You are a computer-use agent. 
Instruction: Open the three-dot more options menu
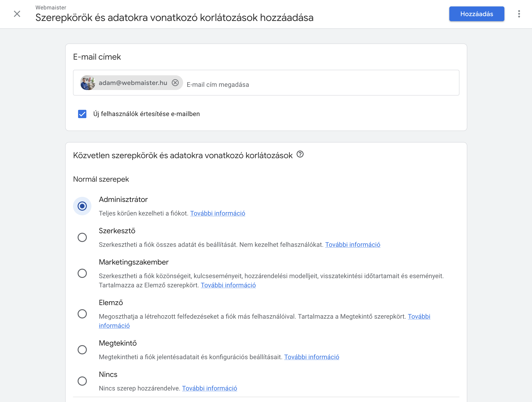pos(519,14)
